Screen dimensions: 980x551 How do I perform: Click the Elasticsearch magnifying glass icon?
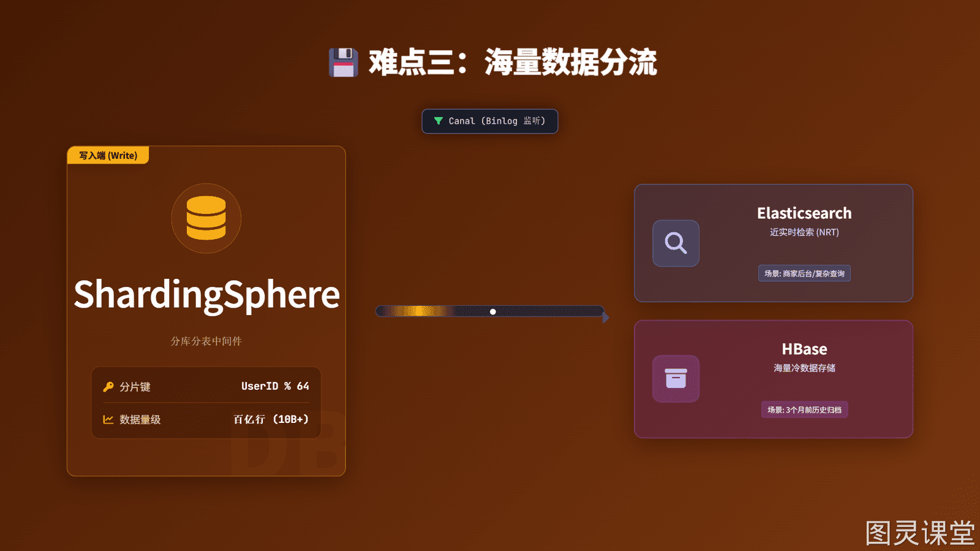pyautogui.click(x=676, y=243)
